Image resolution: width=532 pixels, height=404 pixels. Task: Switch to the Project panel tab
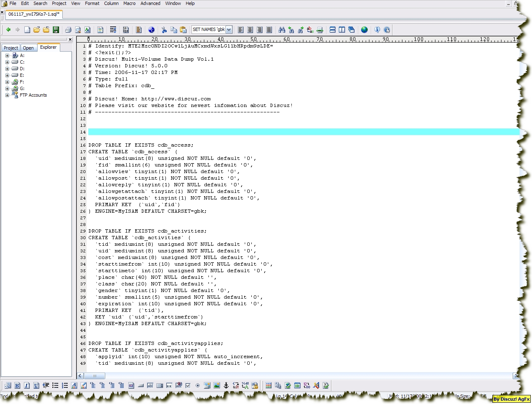11,48
